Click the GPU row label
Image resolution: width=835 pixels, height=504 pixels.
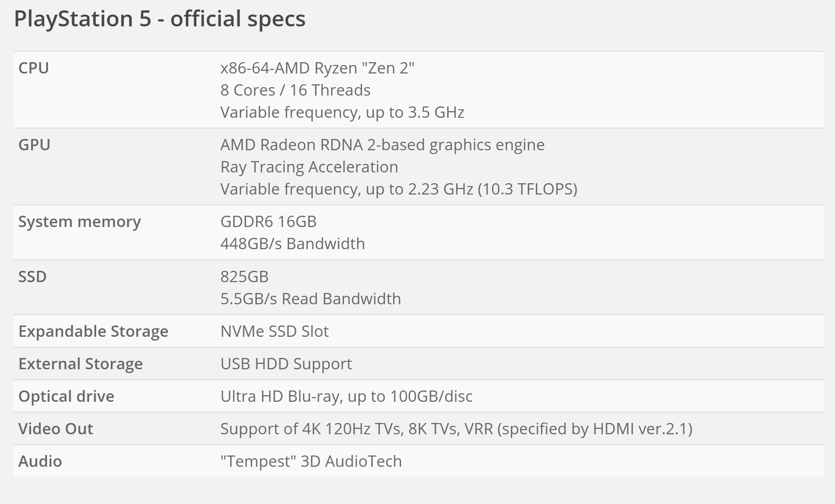34,145
